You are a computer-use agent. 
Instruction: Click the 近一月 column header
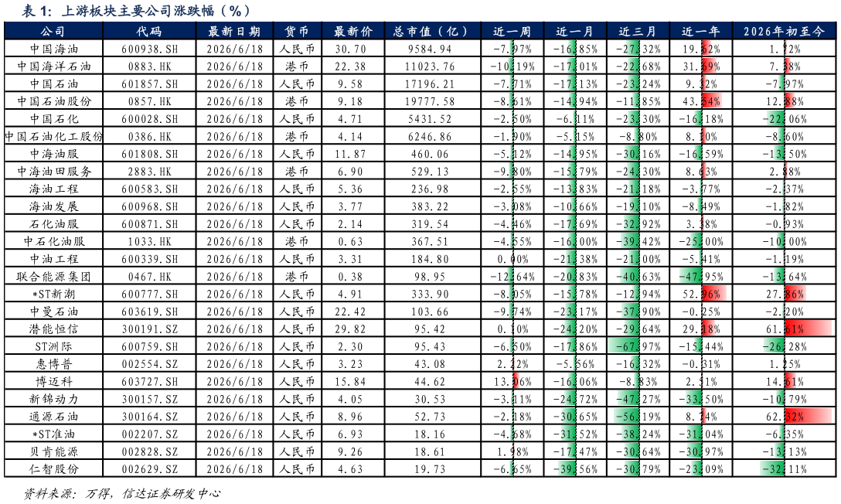pyautogui.click(x=574, y=31)
